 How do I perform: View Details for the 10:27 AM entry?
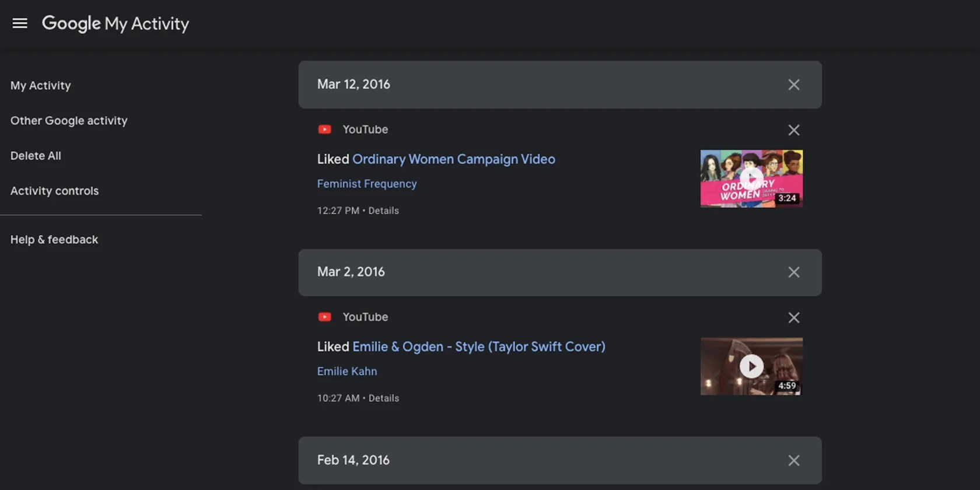click(x=384, y=398)
